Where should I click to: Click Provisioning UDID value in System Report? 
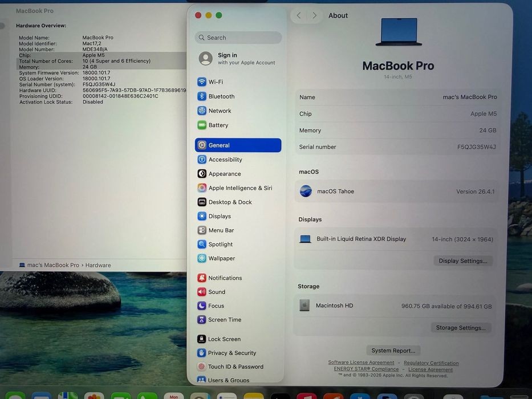120,96
